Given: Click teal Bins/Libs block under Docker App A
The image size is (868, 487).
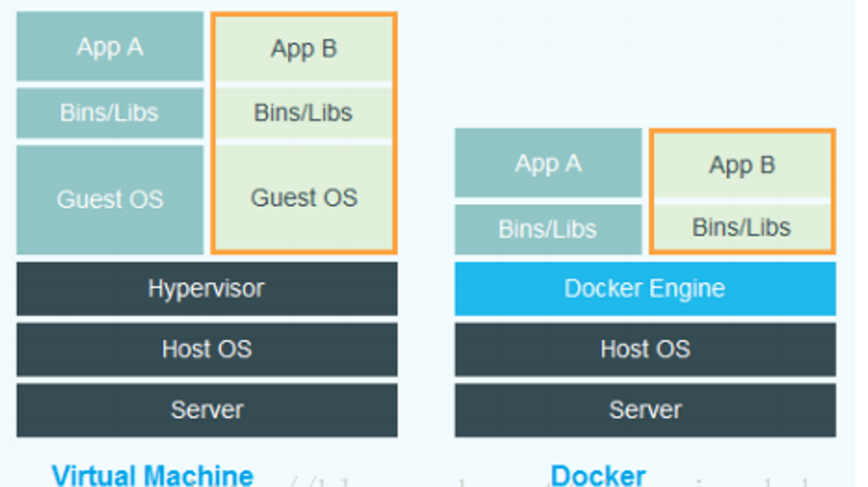Looking at the screenshot, I should tap(547, 229).
